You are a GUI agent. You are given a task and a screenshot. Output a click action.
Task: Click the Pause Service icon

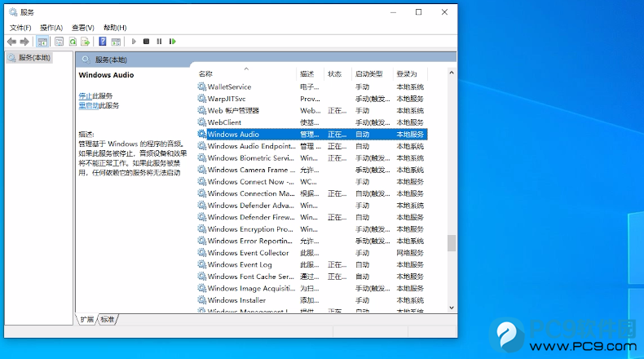click(159, 42)
